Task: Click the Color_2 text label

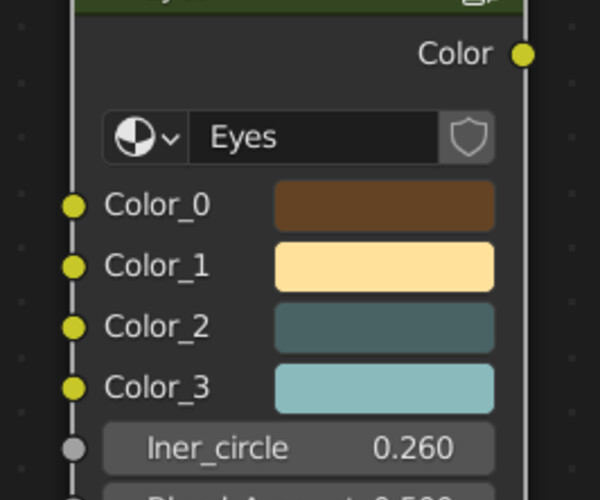Action: 157,327
